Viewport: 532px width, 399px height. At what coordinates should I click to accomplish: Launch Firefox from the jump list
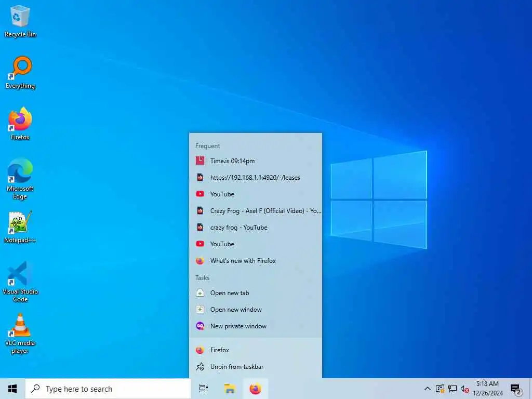click(256, 350)
